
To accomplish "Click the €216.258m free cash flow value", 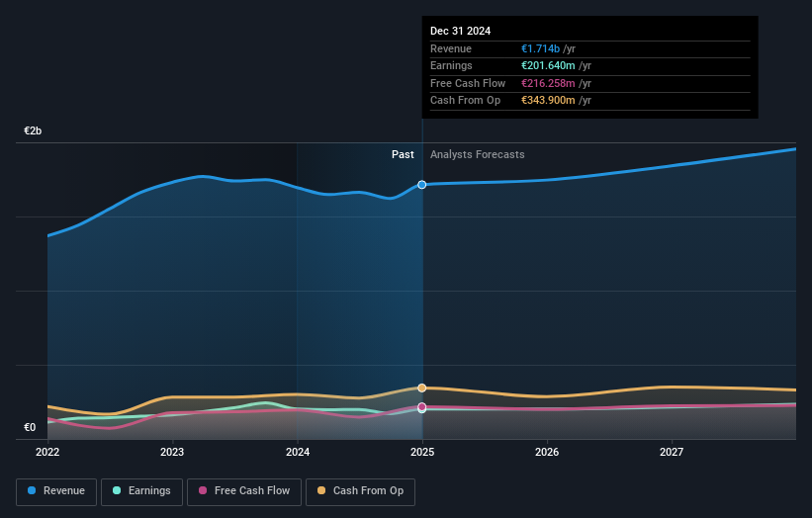I will click(x=548, y=83).
